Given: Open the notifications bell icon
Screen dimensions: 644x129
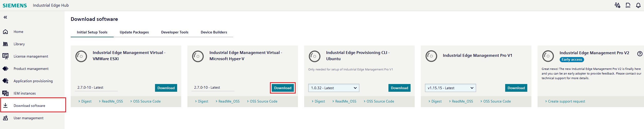Looking at the screenshot, I should (x=638, y=5).
